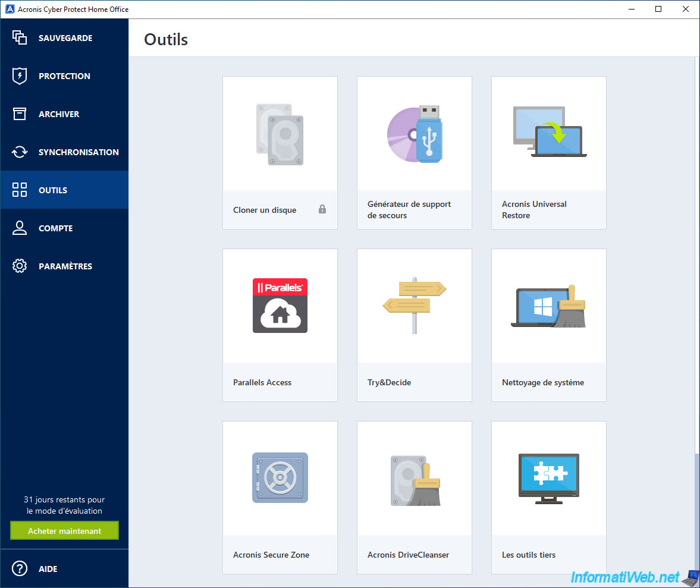This screenshot has height=588, width=700.
Task: Open PARAMÈTRES in the sidebar
Action: 64,266
